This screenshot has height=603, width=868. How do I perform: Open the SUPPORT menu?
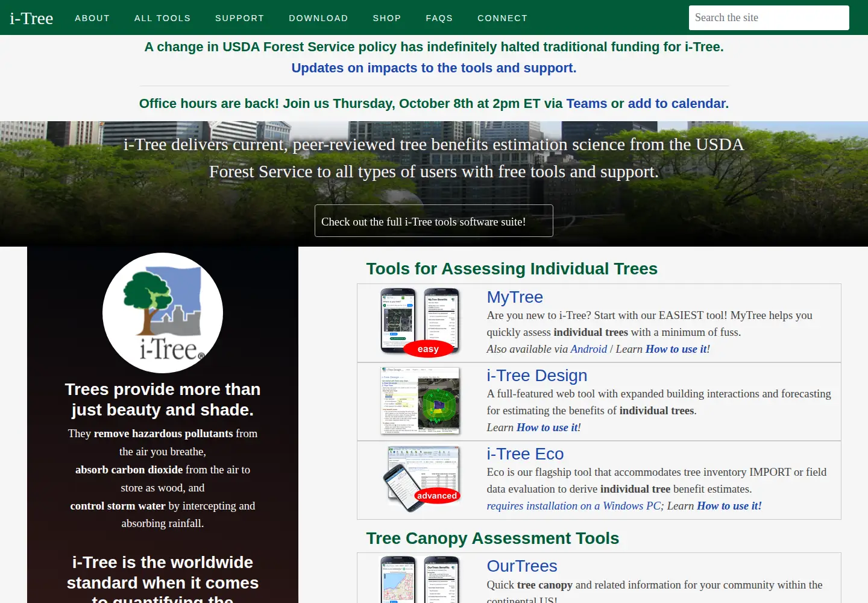pyautogui.click(x=240, y=18)
